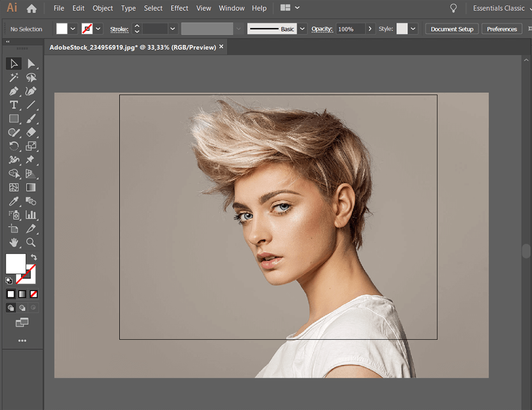The image size is (532, 410).
Task: Open the Stroke weight dropdown
Action: (171, 29)
